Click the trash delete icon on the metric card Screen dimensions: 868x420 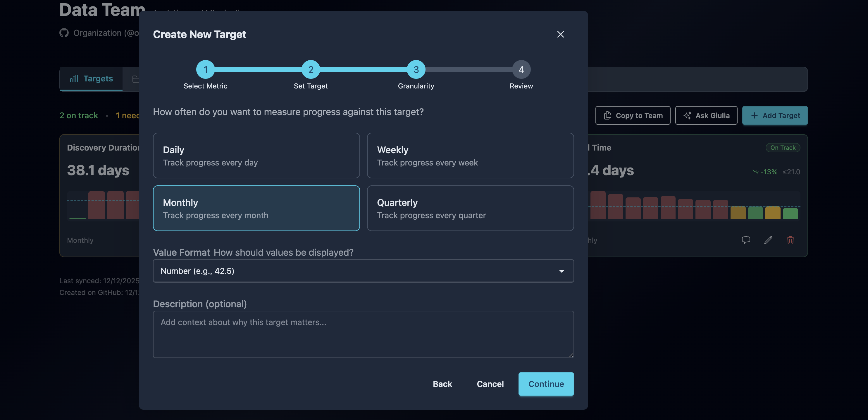(790, 240)
